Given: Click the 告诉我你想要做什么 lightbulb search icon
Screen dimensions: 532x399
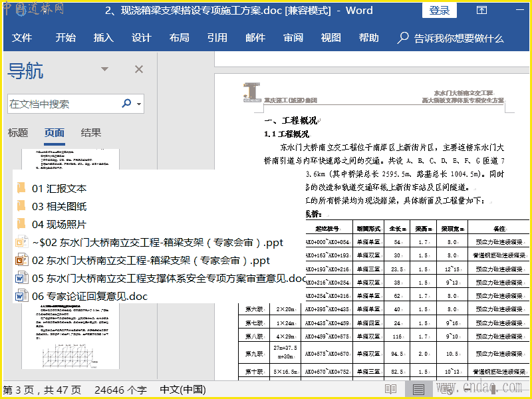Looking at the screenshot, I should (x=403, y=38).
